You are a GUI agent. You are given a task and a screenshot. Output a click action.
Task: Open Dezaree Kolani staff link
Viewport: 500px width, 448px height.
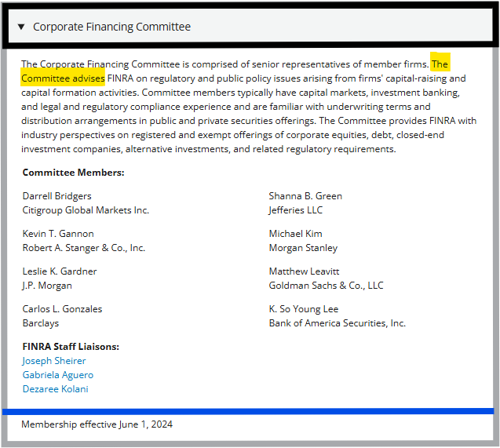pyautogui.click(x=55, y=388)
